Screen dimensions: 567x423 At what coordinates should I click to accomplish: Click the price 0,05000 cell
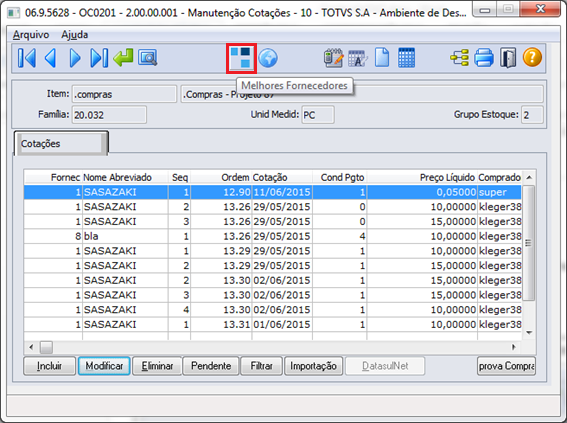pyautogui.click(x=422, y=192)
